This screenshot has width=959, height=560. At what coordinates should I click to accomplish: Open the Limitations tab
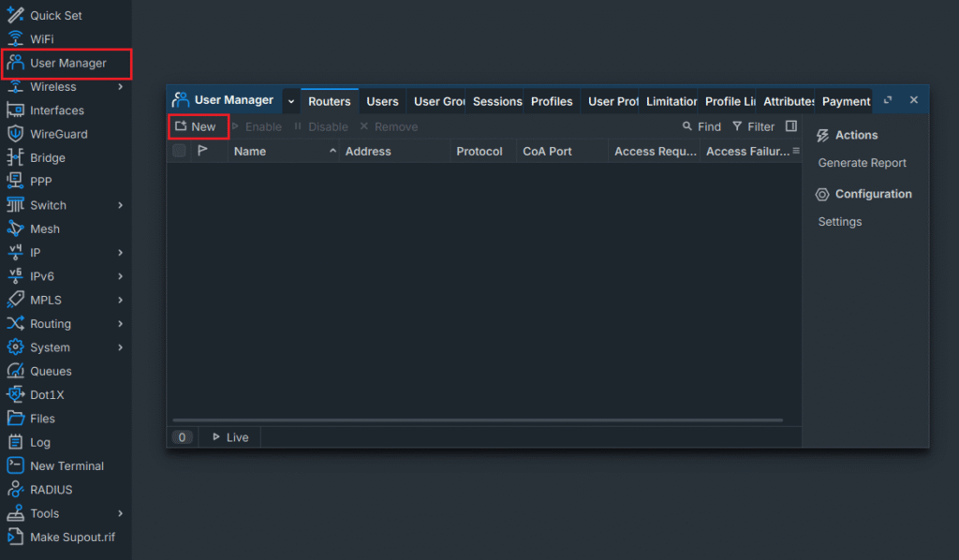[671, 101]
